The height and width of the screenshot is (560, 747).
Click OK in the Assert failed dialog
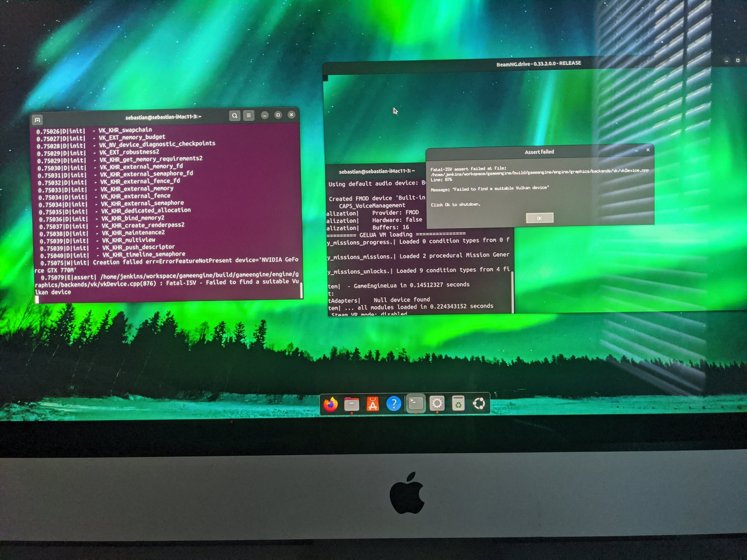pos(539,218)
